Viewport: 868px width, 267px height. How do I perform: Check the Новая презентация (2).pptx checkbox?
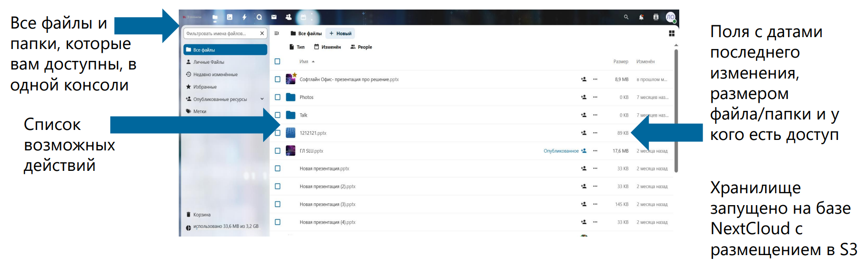[x=277, y=187]
